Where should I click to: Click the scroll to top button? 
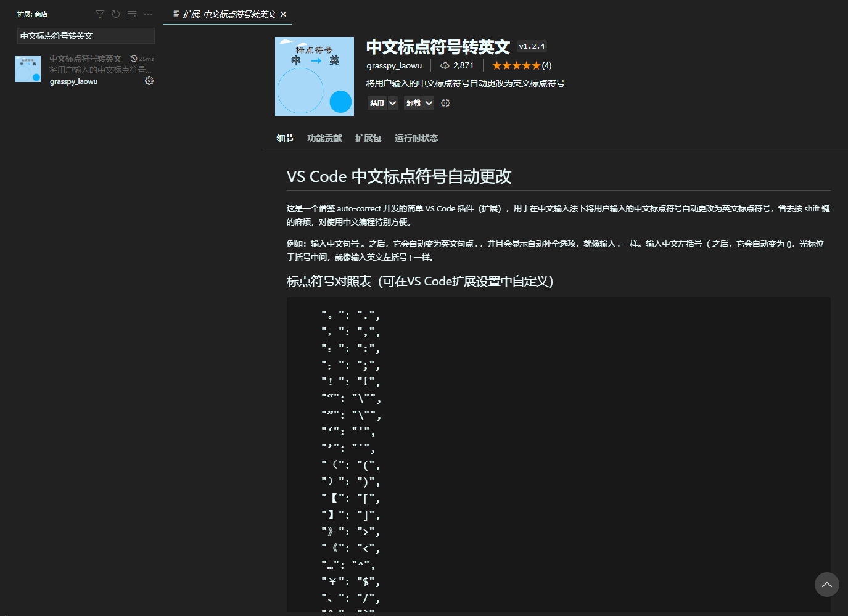(827, 585)
